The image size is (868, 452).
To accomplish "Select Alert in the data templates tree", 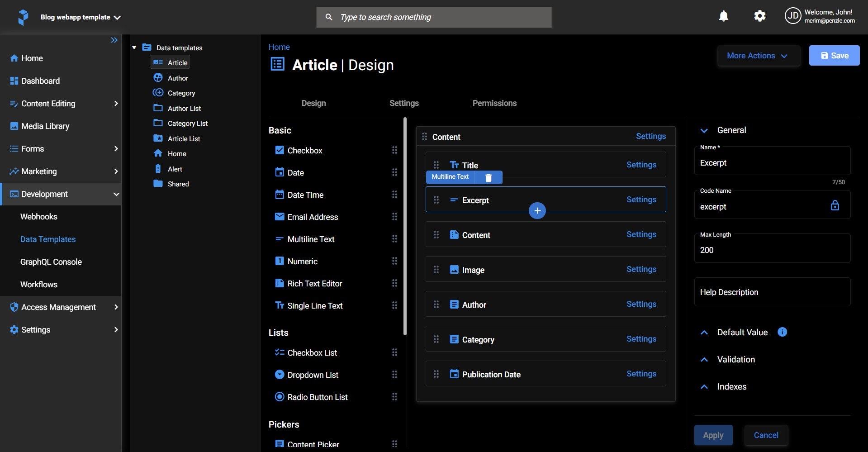I will point(168,169).
